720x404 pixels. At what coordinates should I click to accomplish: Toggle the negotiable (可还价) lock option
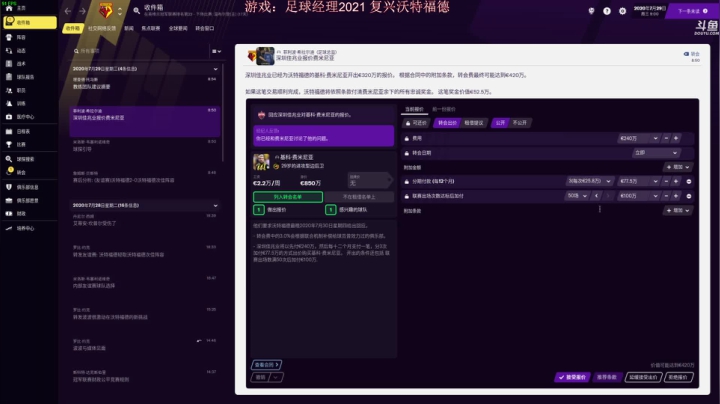(x=416, y=123)
